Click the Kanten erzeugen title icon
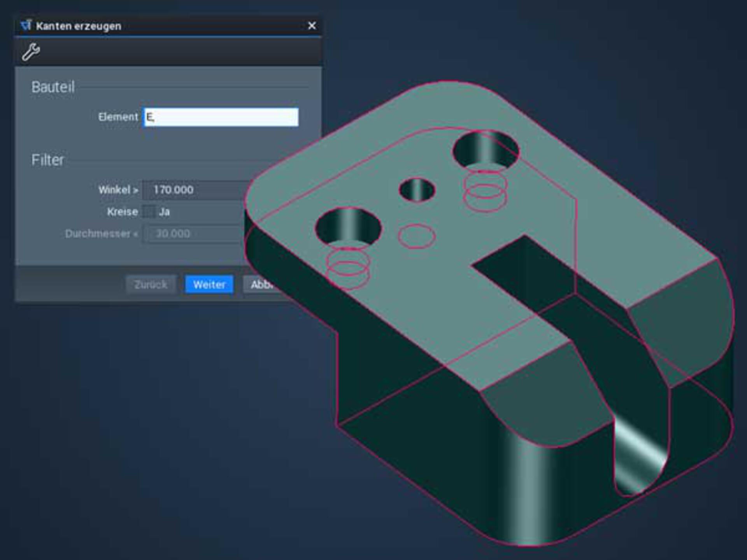This screenshot has height=560, width=747. 26,26
